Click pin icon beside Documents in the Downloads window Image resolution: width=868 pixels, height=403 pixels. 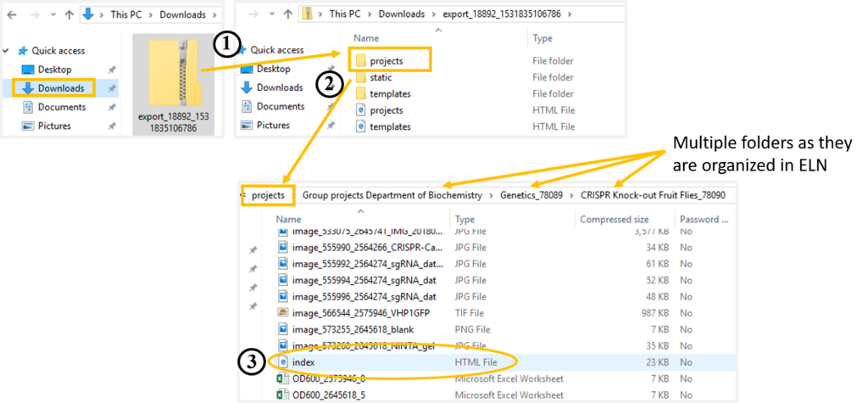point(112,108)
